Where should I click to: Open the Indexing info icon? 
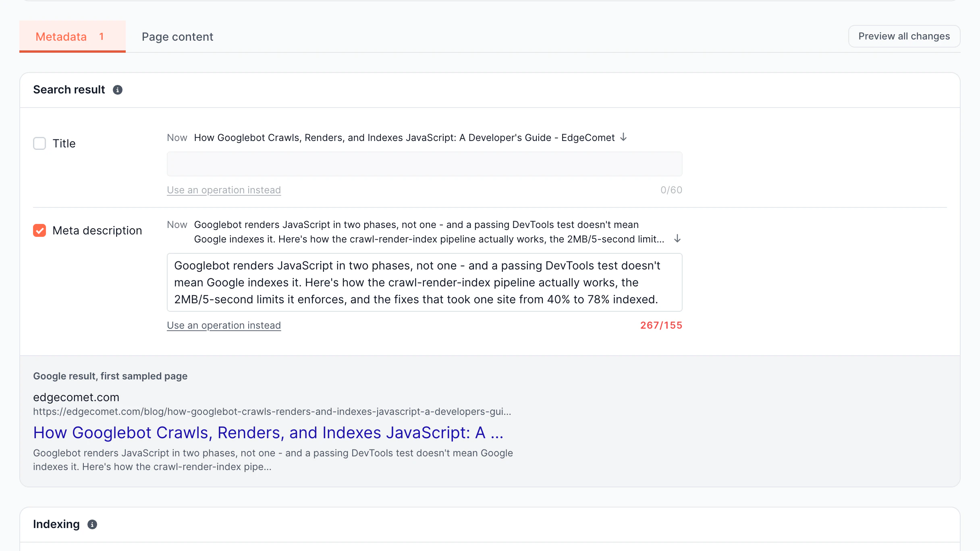click(x=92, y=524)
